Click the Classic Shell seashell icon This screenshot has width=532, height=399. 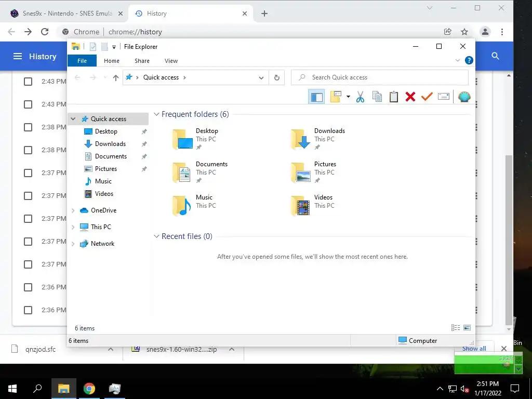click(464, 97)
